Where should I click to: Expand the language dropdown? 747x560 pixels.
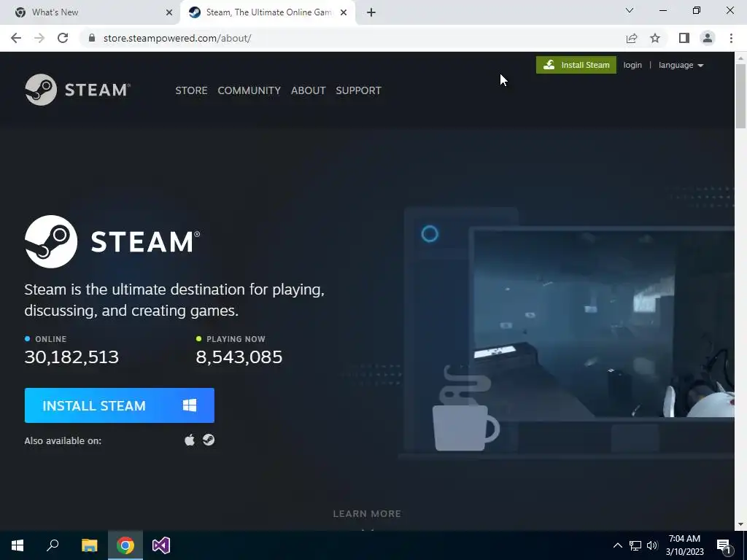[681, 65]
